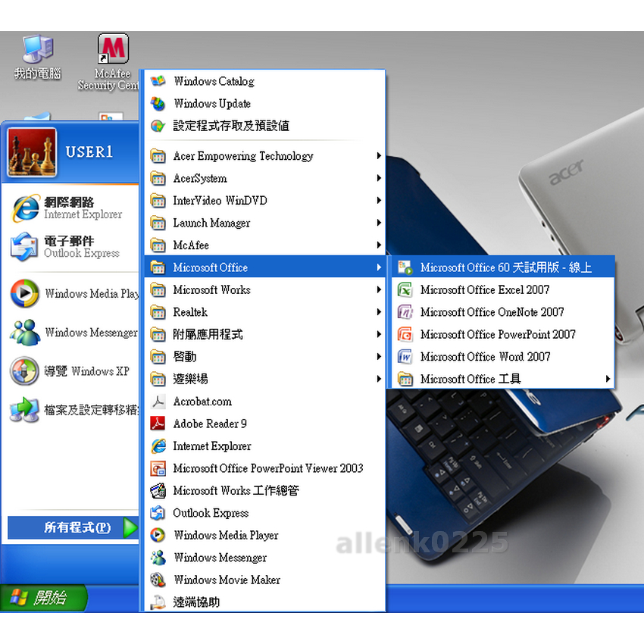Expand the Microsoft Office 工具 submenu arrow
This screenshot has width=644, height=644.
tap(608, 379)
